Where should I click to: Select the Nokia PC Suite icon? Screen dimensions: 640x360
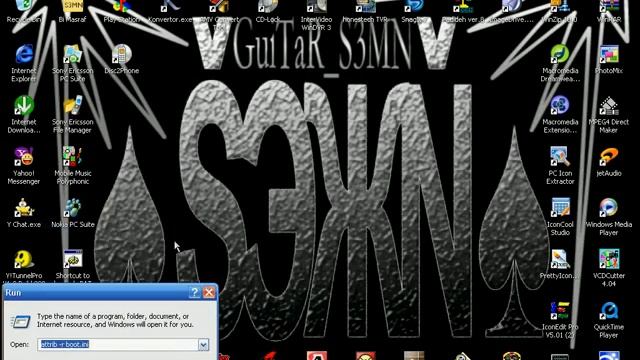[73, 213]
